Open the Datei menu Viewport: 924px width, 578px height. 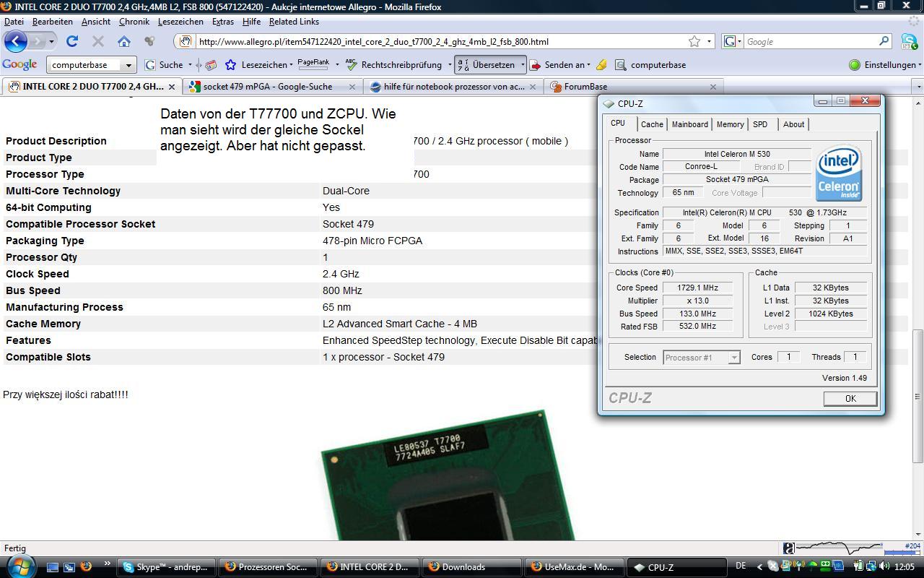(x=14, y=22)
